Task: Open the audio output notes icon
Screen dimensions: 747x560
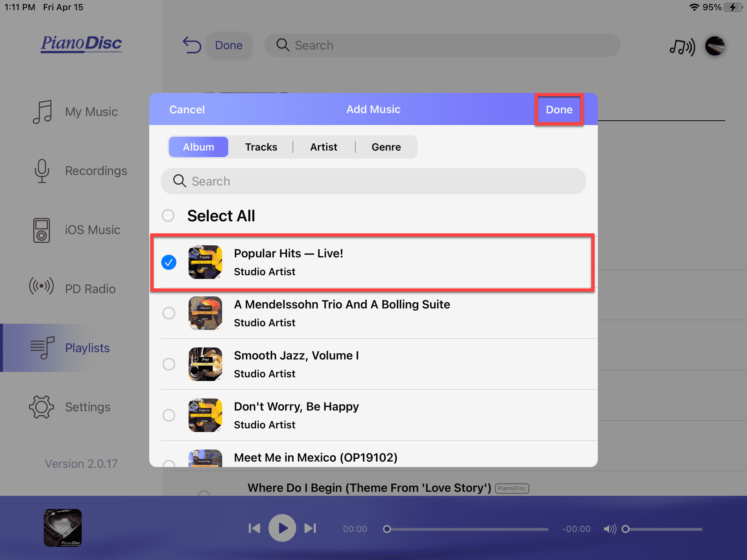Action: [x=682, y=47]
